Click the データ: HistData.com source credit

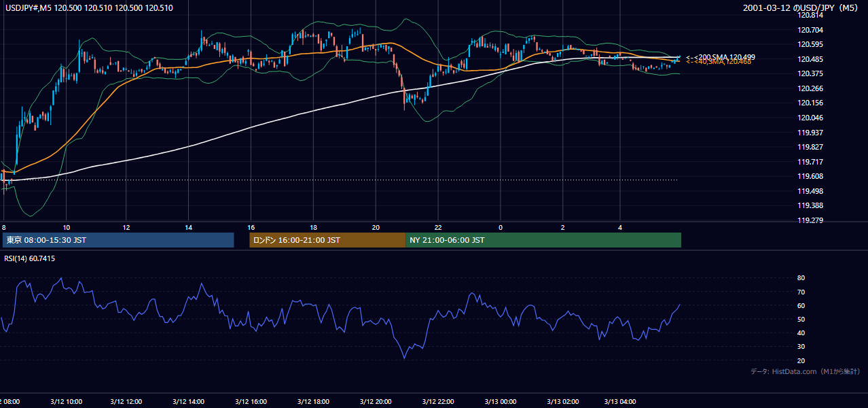point(806,371)
